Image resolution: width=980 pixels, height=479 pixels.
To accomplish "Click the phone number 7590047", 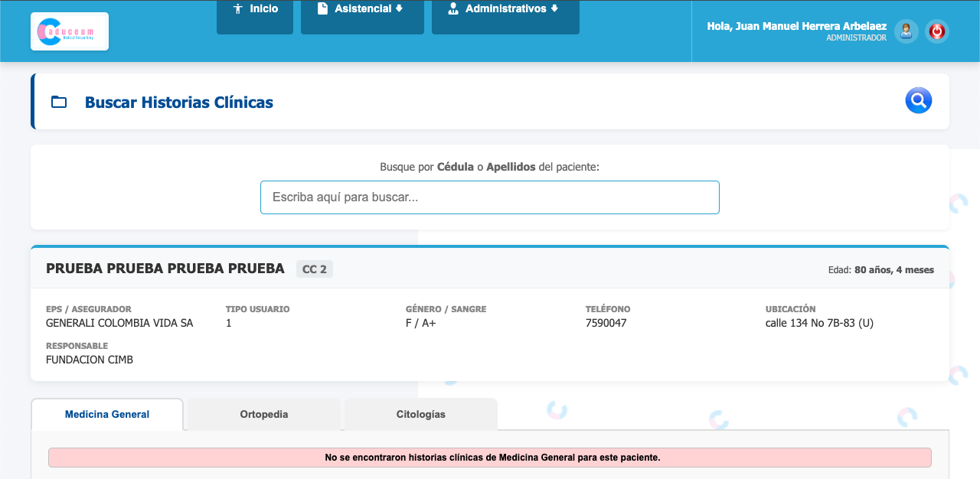I will pyautogui.click(x=606, y=323).
